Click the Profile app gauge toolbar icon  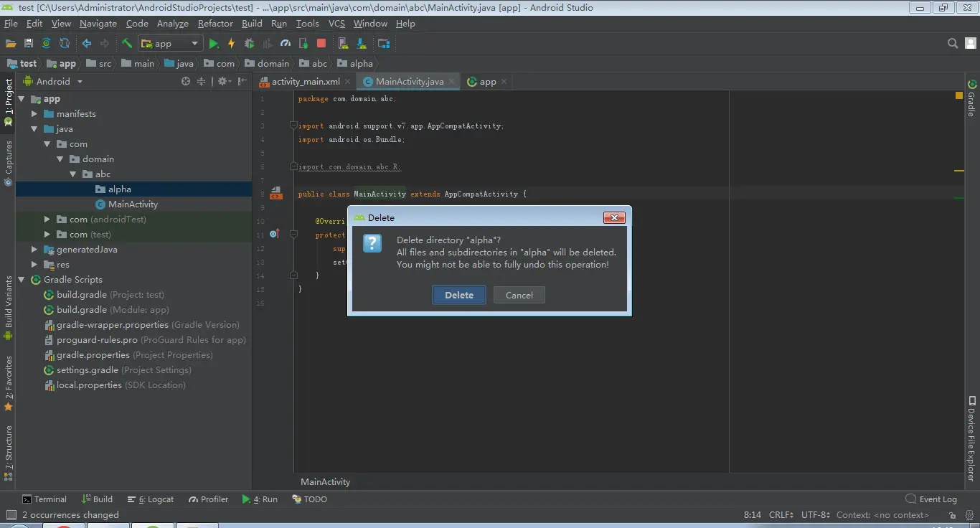click(286, 44)
